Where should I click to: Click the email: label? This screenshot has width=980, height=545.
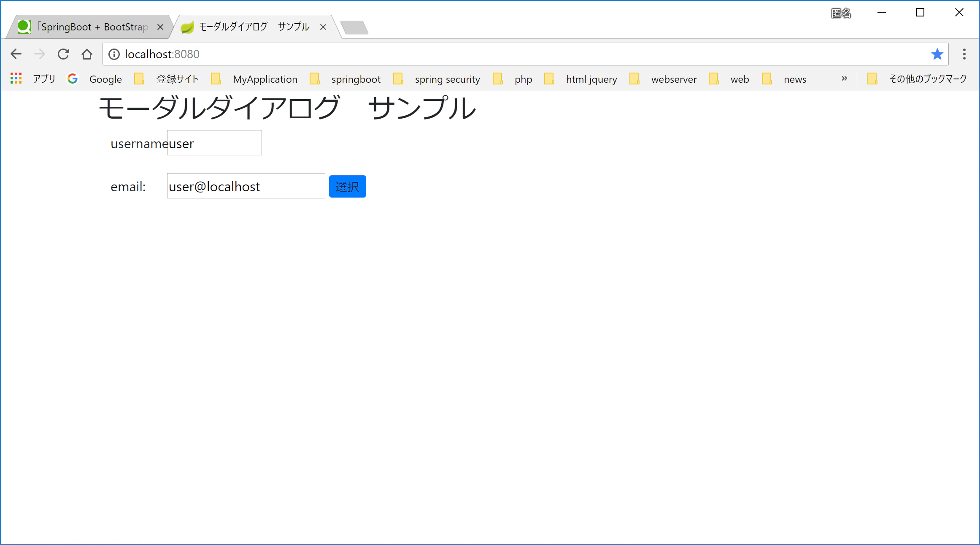point(128,187)
